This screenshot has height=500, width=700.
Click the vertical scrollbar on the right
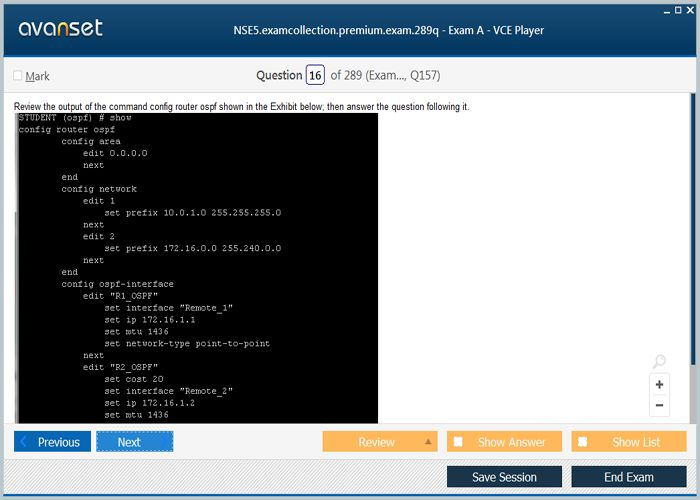[694, 250]
